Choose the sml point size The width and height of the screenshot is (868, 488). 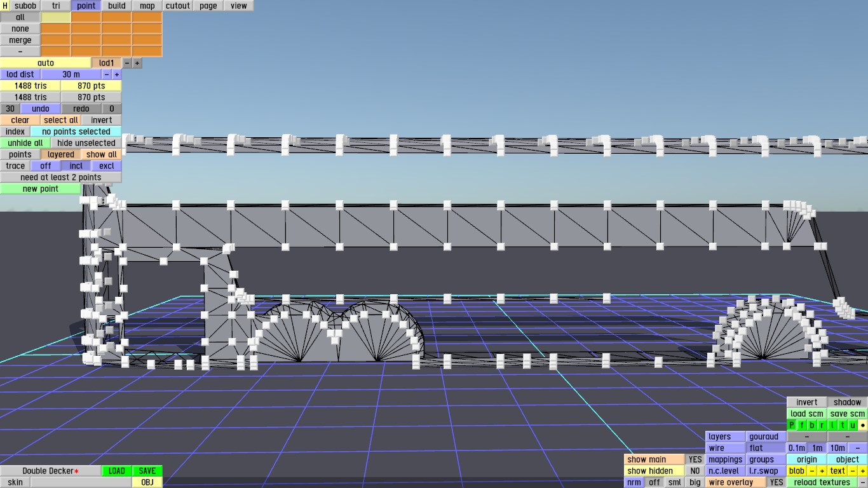point(675,482)
